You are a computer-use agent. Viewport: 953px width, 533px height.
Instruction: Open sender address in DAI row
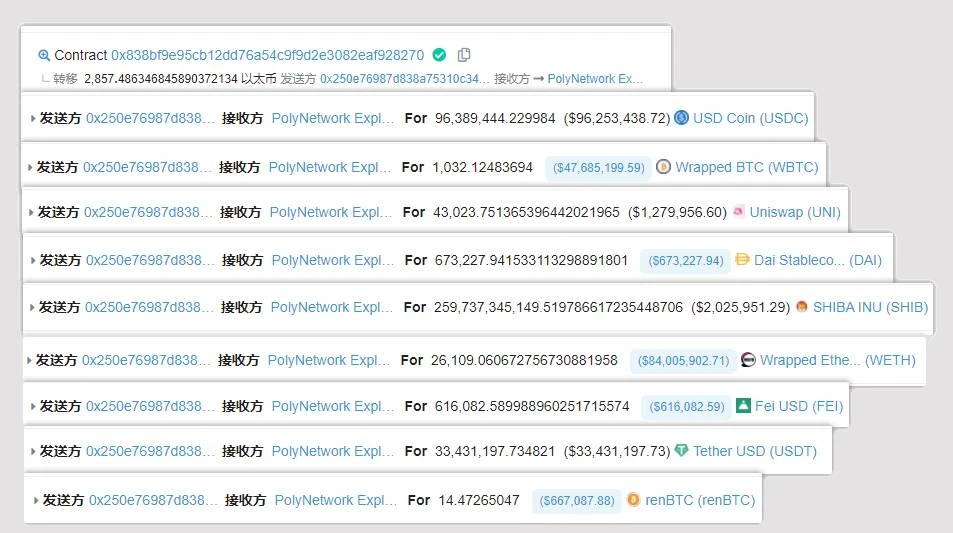point(150,260)
